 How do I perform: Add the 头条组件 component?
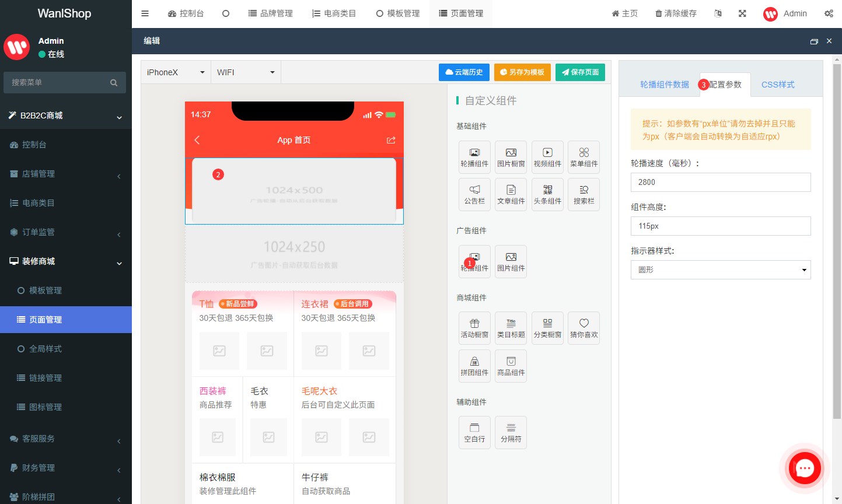[x=547, y=194]
